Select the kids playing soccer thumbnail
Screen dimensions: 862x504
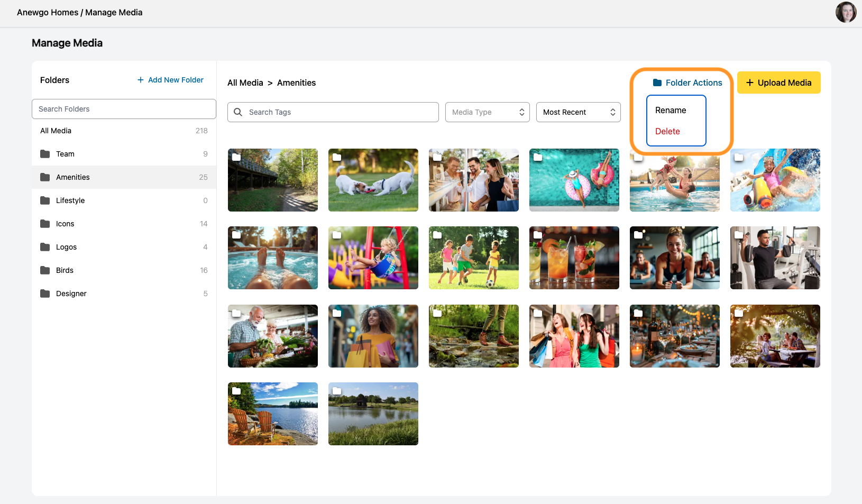point(473,258)
